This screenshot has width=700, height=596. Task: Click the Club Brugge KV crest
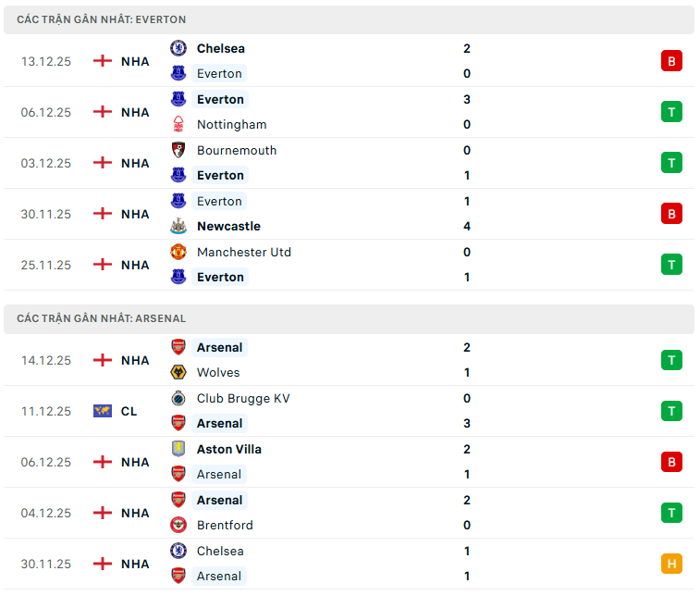[x=178, y=398]
